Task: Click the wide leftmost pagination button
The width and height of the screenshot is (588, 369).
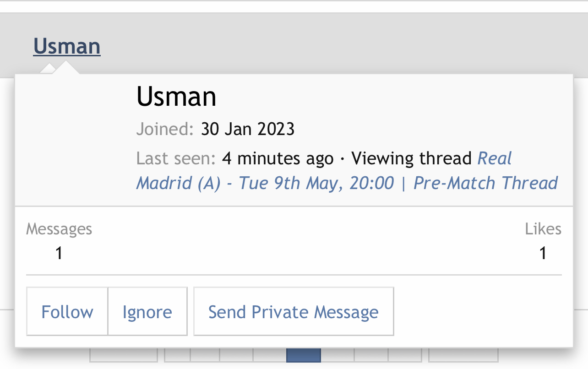Action: 124,355
